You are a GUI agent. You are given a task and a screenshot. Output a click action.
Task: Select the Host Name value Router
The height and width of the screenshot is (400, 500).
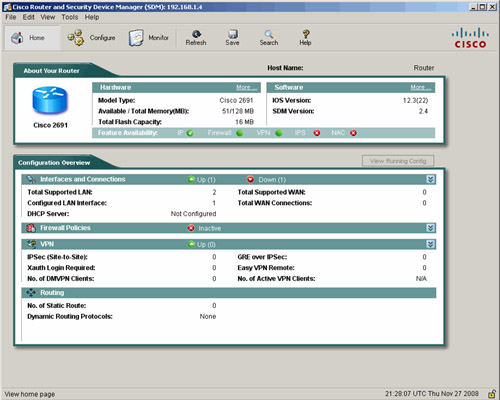[424, 68]
